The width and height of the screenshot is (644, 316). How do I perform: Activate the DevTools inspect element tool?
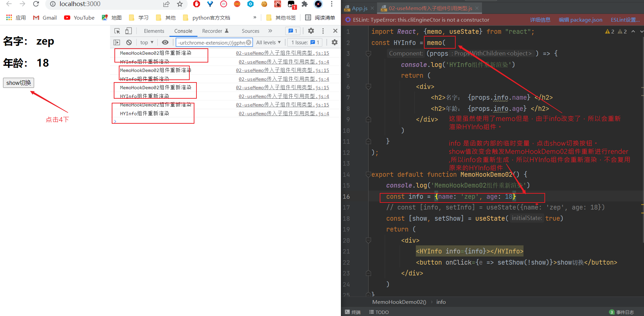click(x=117, y=31)
